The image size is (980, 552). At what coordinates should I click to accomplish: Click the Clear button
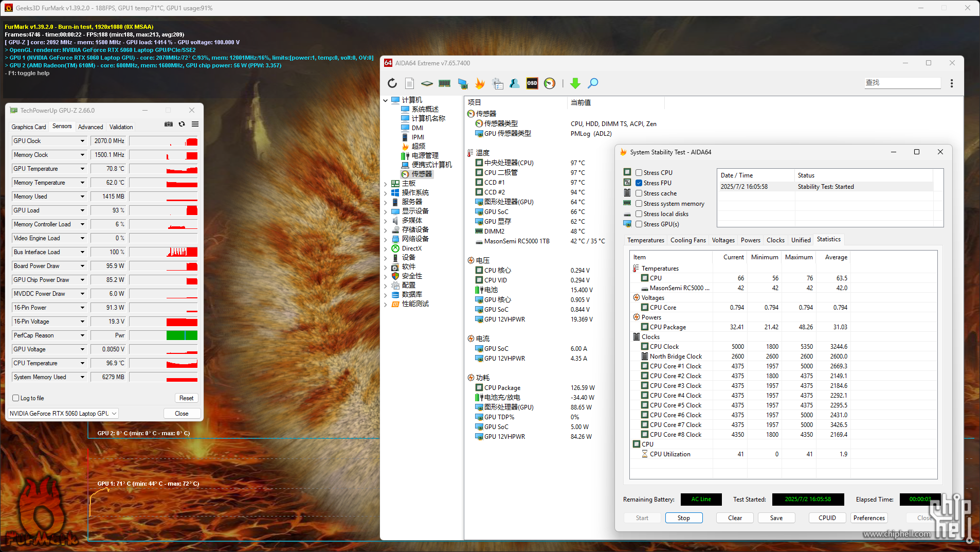click(x=735, y=518)
